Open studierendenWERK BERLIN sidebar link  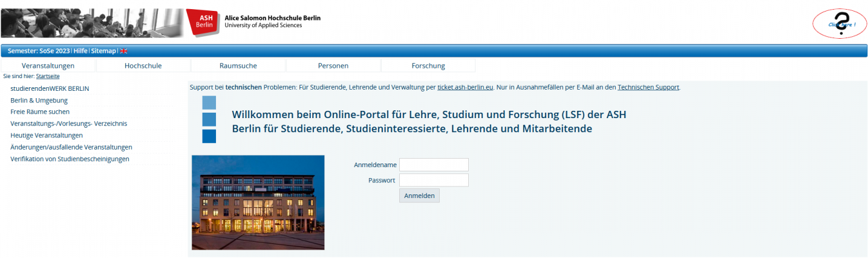50,88
